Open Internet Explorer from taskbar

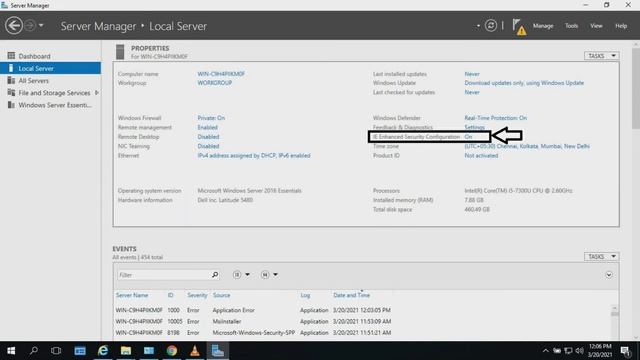coord(103,351)
